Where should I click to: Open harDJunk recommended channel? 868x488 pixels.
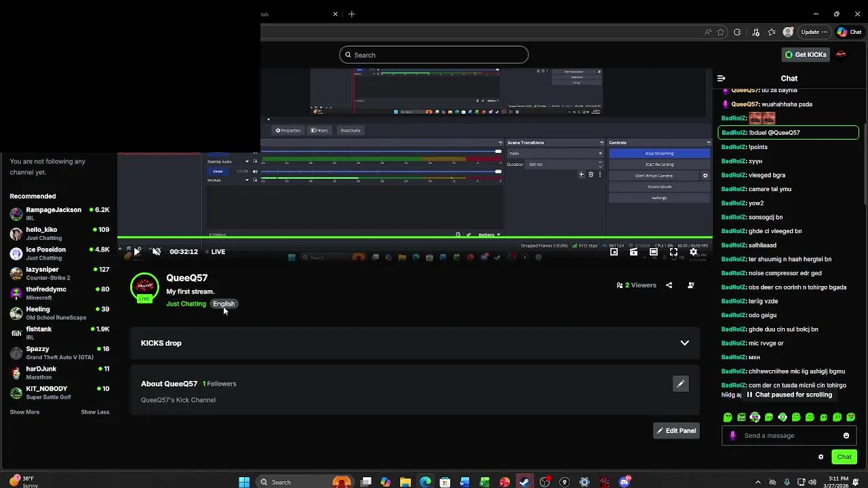pyautogui.click(x=60, y=373)
